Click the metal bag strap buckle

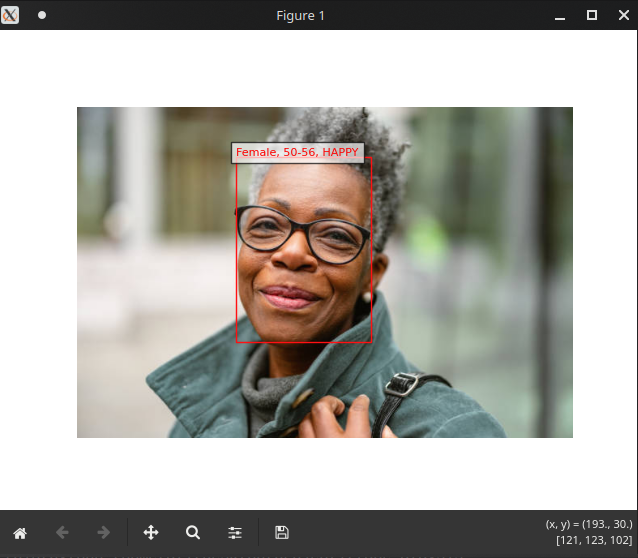[x=401, y=384]
